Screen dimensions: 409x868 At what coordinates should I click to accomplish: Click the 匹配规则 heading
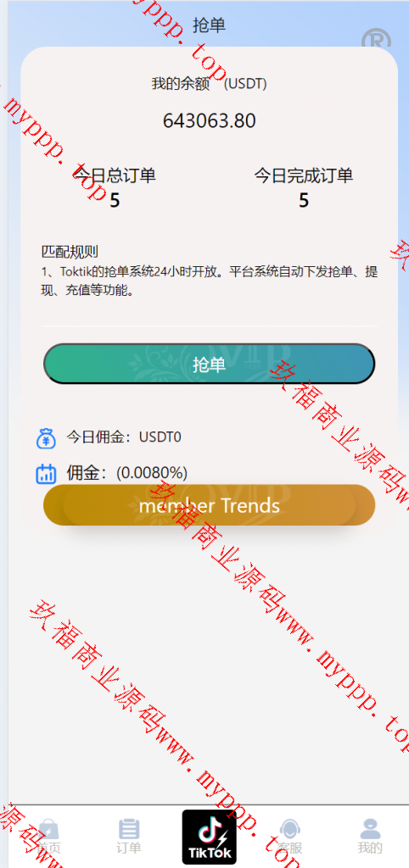pyautogui.click(x=70, y=252)
